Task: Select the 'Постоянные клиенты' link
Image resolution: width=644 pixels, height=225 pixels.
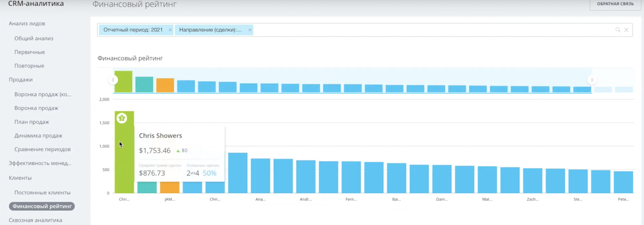Action: 42,192
